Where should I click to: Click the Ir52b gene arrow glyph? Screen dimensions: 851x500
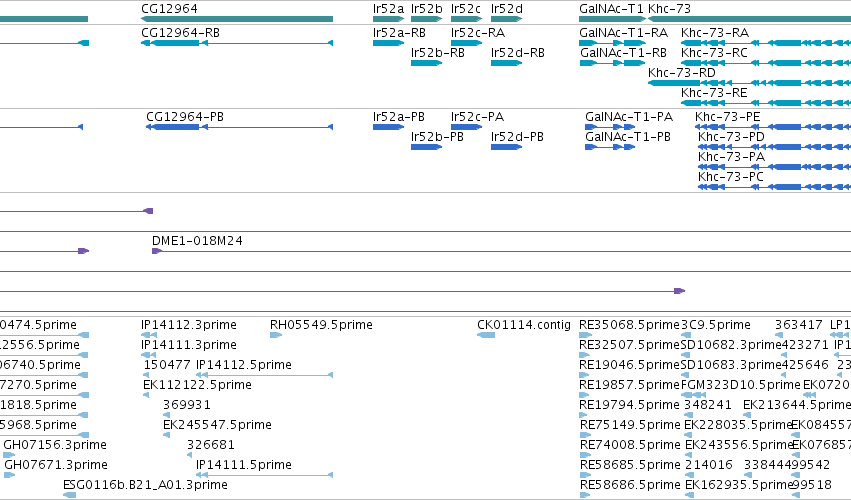point(427,19)
